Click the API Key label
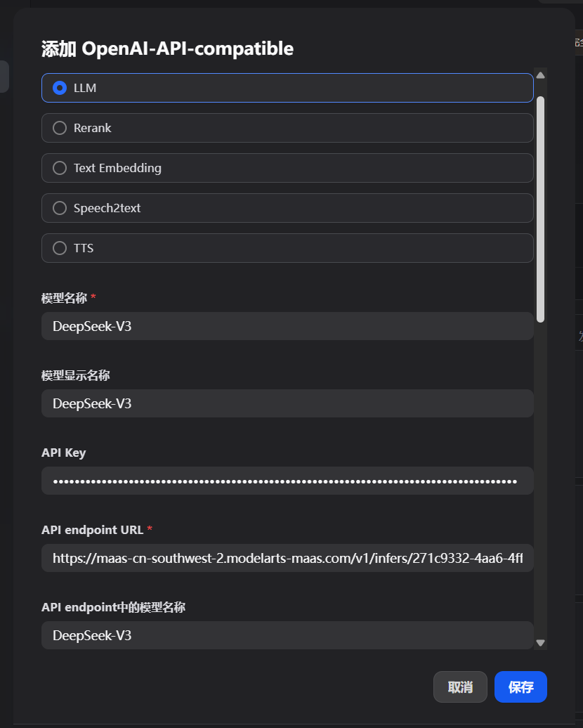This screenshot has height=728, width=583. coord(64,453)
